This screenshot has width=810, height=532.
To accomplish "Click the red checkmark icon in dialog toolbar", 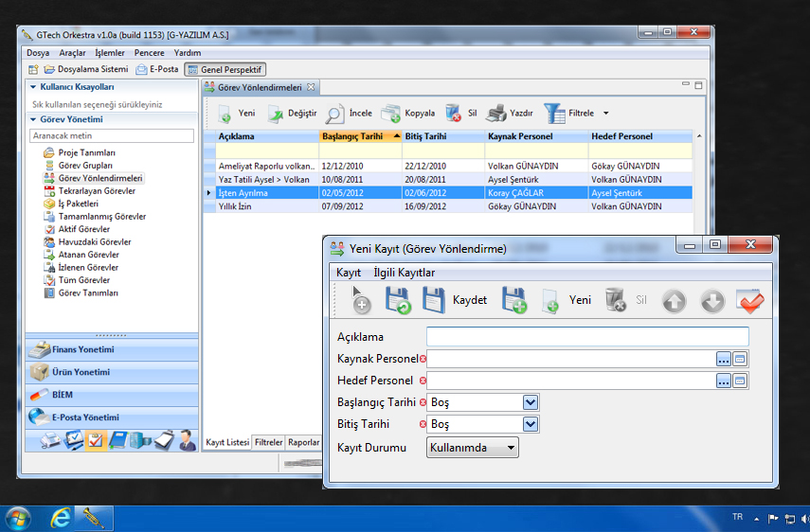I will 750,301.
